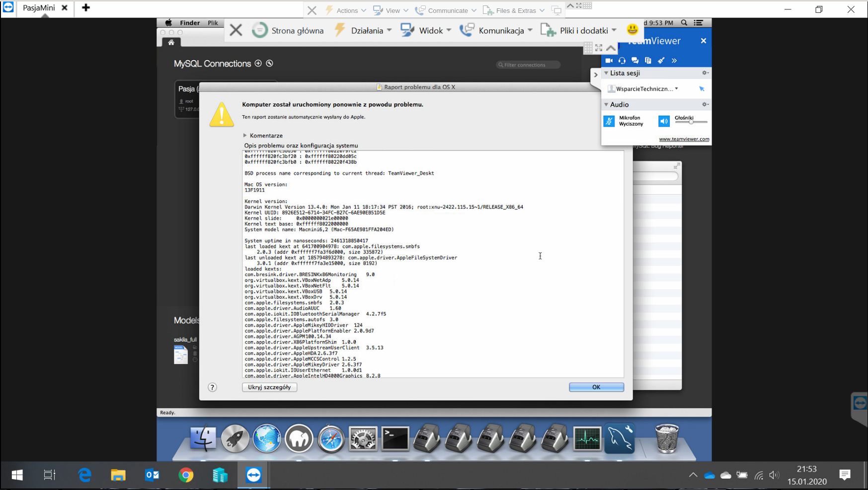868x490 pixels.
Task: Open Terminal from the Dock
Action: [x=395, y=439]
